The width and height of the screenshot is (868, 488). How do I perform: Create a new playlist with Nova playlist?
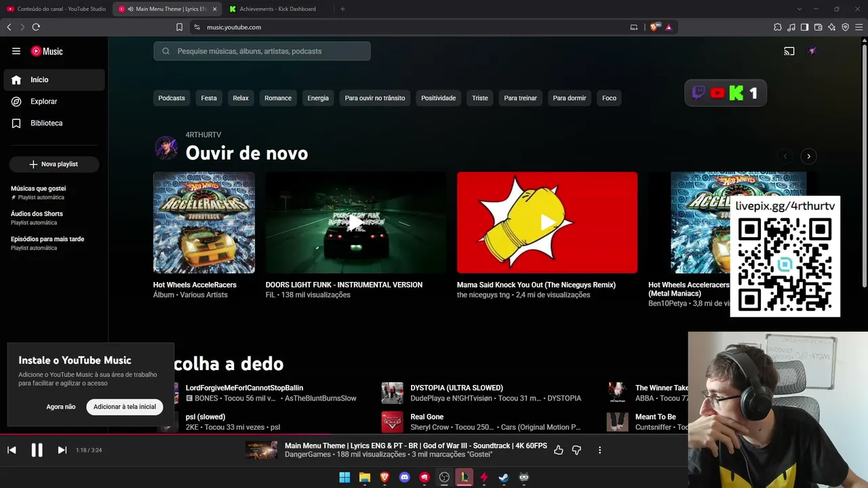pos(54,164)
